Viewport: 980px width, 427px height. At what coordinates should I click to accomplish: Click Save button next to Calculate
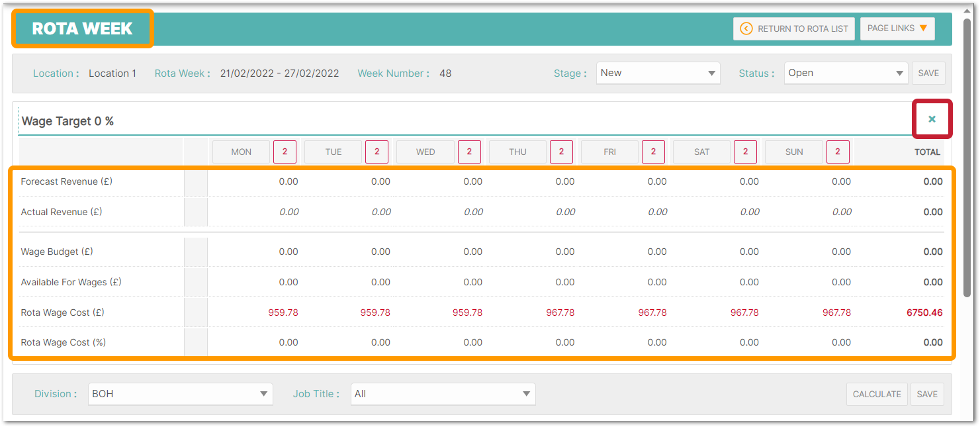tap(927, 394)
